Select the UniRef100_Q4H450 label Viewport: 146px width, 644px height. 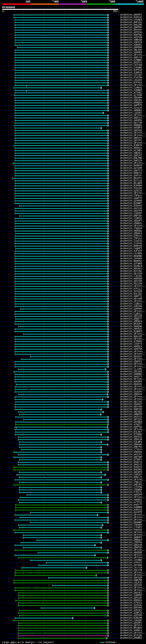click(131, 120)
